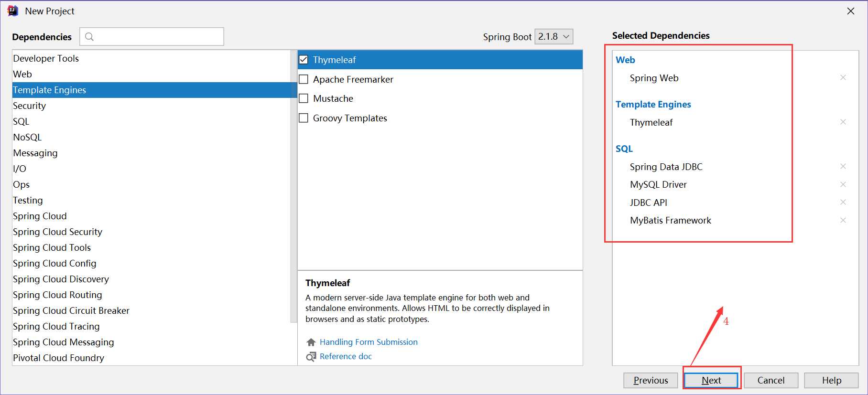This screenshot has height=395, width=868.
Task: Open the Spring Boot version dropdown
Action: pyautogui.click(x=554, y=37)
